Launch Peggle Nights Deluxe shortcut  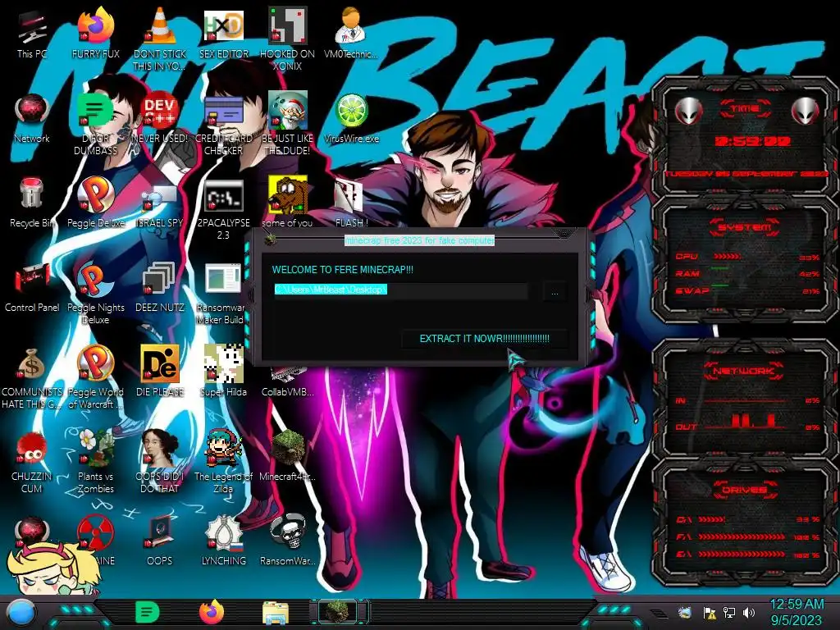(x=95, y=293)
